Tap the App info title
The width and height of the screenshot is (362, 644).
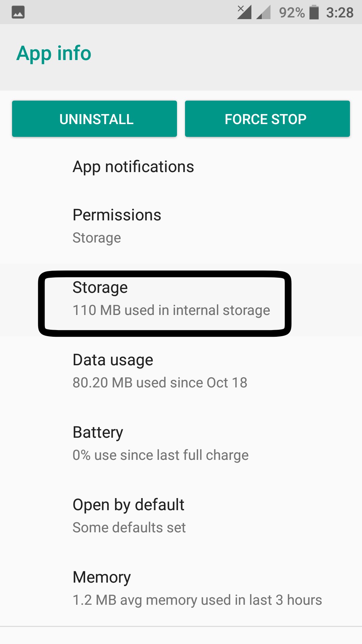coord(54,53)
